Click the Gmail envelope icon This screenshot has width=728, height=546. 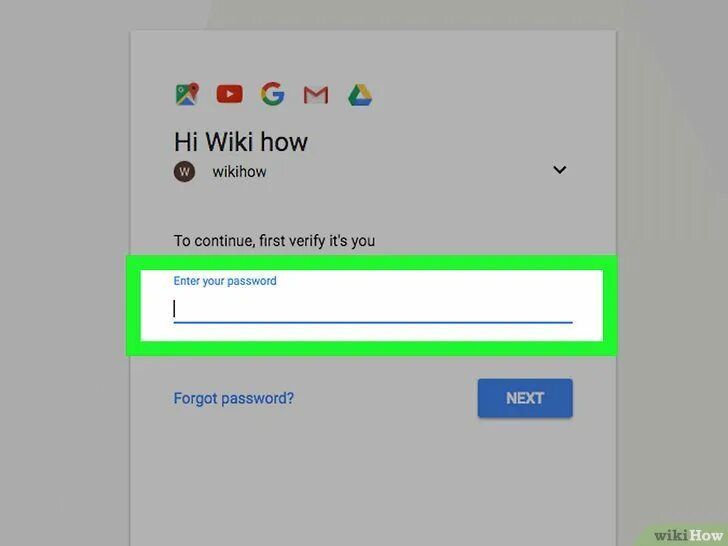[x=316, y=95]
